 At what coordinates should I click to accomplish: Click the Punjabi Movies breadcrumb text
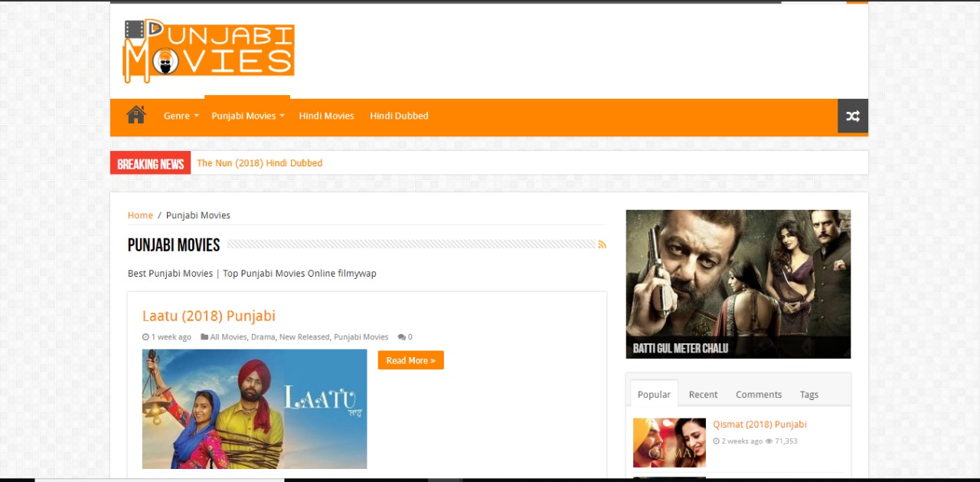coord(198,215)
